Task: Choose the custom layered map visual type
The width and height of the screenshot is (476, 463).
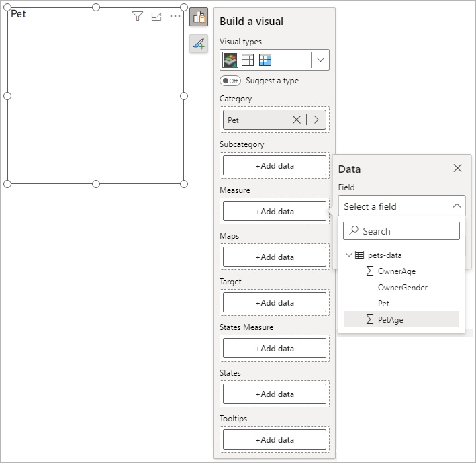Action: (230, 60)
